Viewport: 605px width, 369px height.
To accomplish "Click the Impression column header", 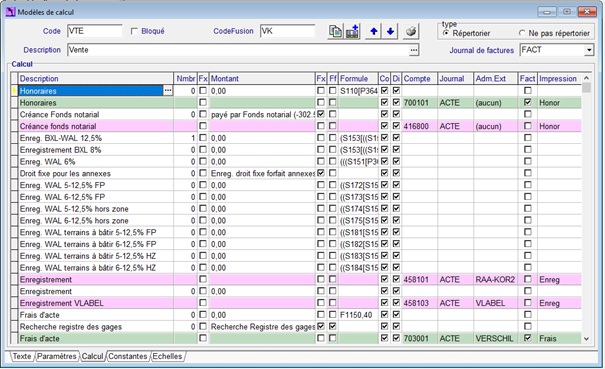I will 559,79.
